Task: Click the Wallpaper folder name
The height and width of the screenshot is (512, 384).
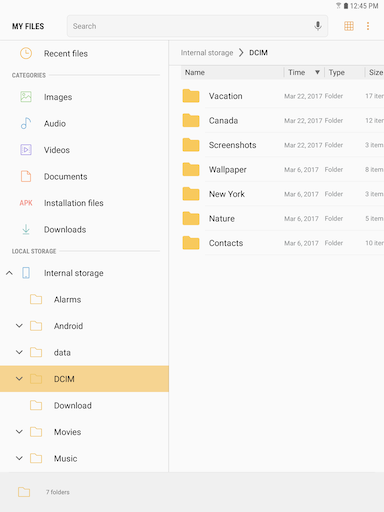Action: point(228,170)
